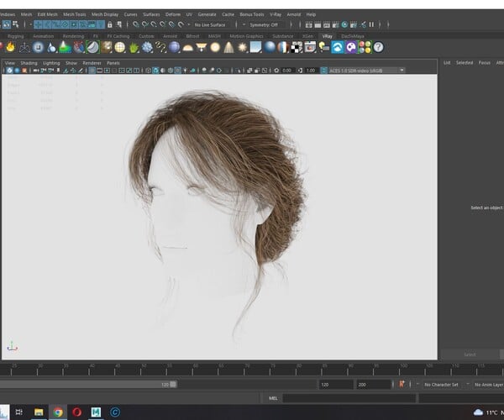
Task: Click the Select button below attribute editor
Action: pyautogui.click(x=470, y=354)
